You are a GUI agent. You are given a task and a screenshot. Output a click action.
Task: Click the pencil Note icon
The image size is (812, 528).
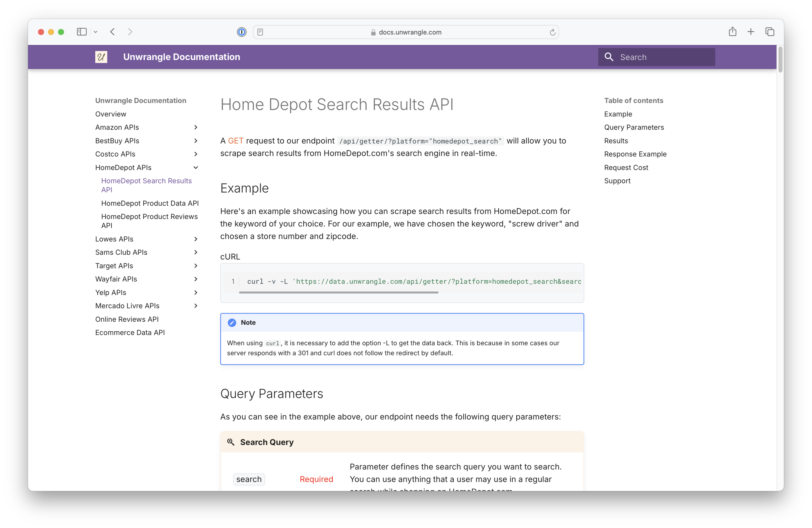[232, 323]
